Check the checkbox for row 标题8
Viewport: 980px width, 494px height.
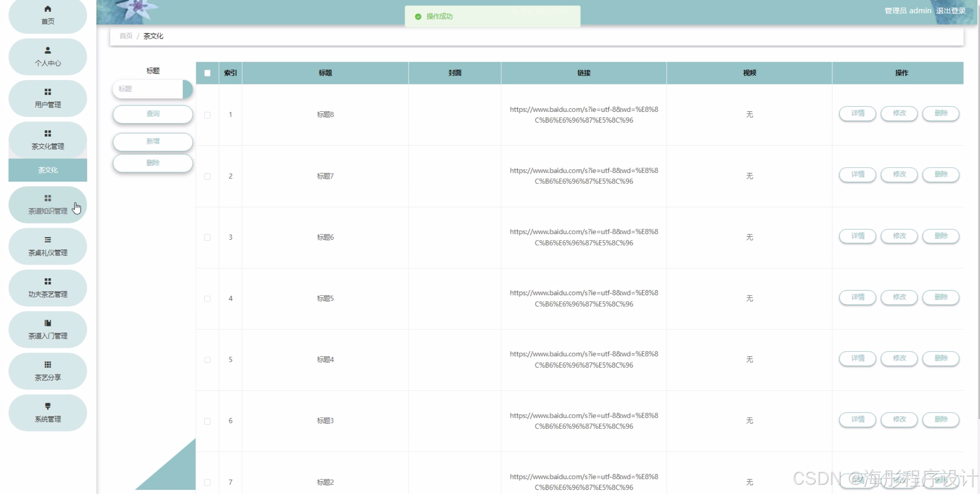(207, 115)
